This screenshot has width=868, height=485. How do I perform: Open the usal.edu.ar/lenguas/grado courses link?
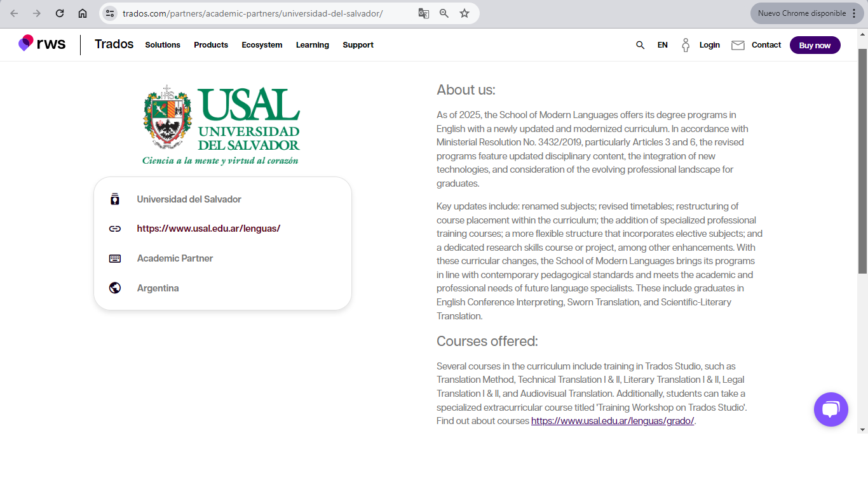point(613,421)
